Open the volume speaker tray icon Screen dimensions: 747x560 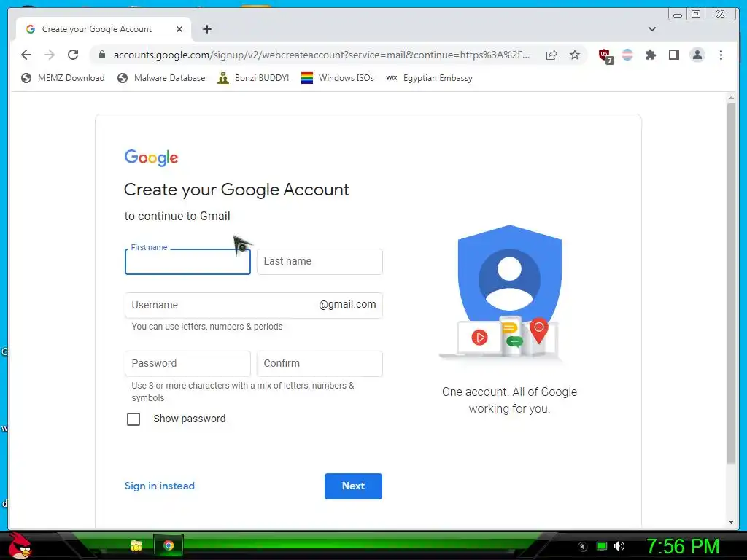(x=619, y=546)
